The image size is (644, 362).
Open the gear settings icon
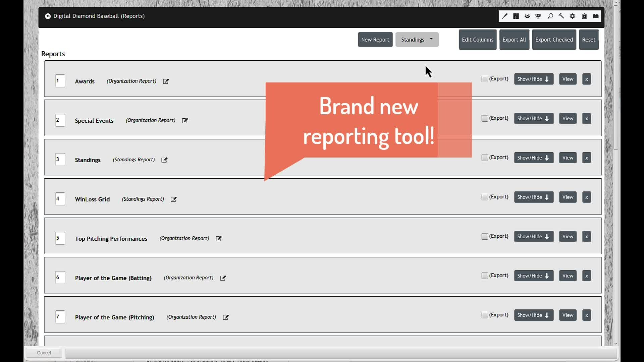pos(573,16)
